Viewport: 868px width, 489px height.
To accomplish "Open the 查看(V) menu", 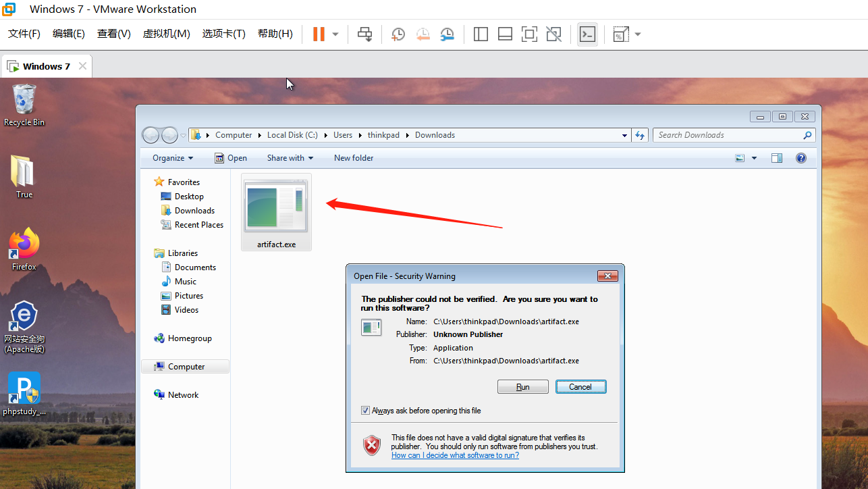I will [114, 34].
